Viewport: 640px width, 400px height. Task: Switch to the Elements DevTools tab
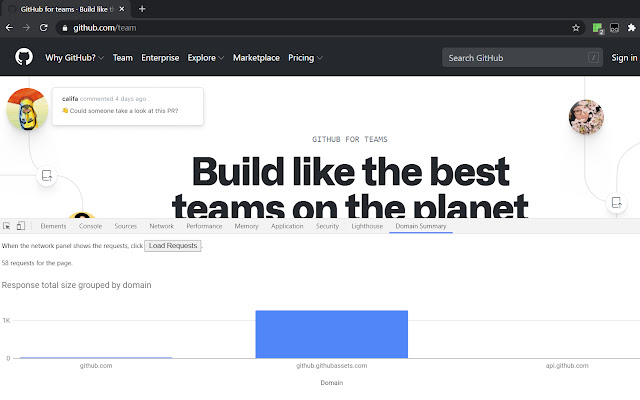pos(53,226)
